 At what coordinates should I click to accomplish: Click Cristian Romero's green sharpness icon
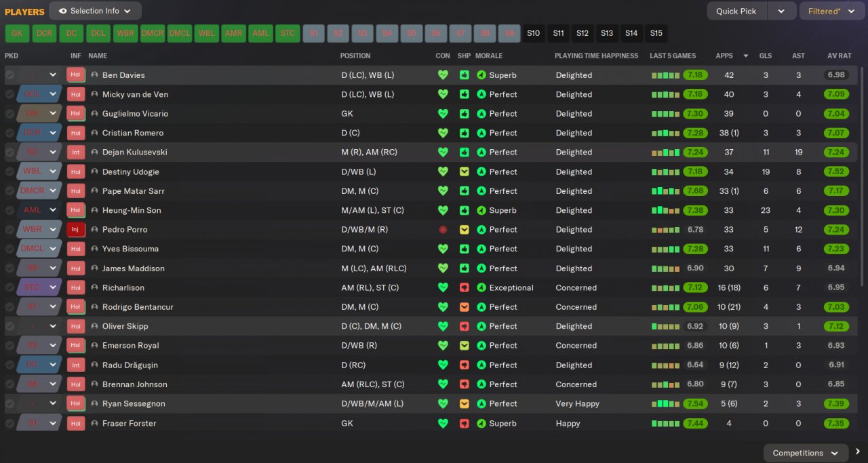coord(465,133)
